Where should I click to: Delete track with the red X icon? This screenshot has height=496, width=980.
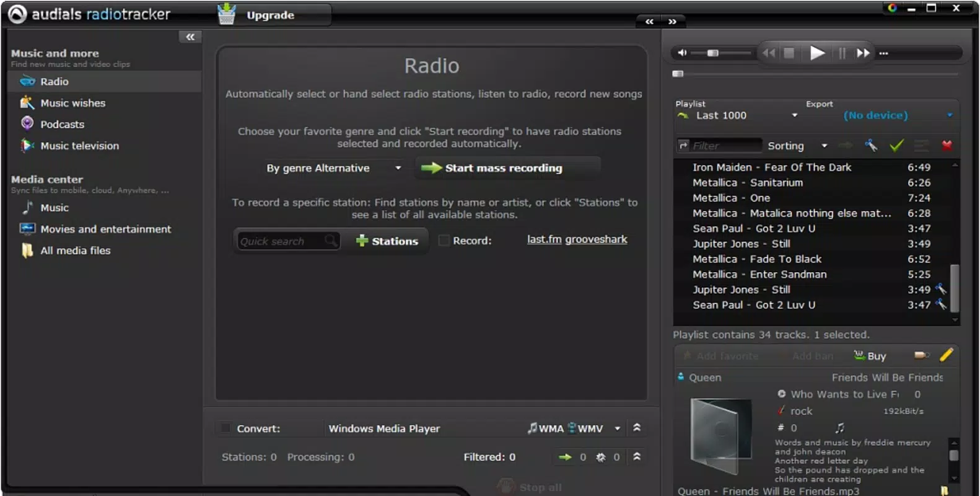point(947,146)
